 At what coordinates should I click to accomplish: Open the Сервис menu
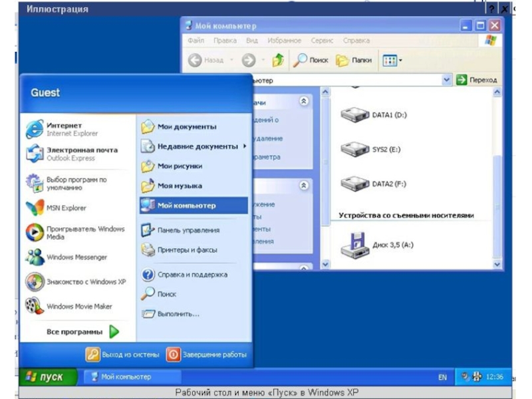tap(322, 41)
